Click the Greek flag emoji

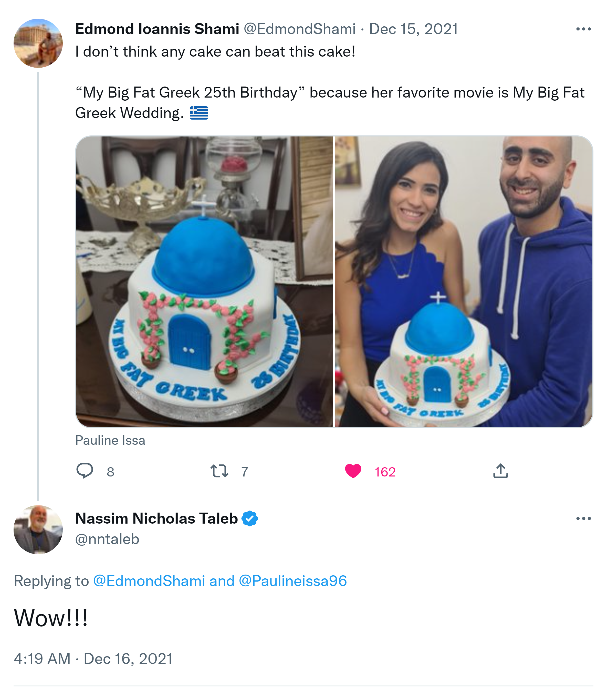coord(199,113)
